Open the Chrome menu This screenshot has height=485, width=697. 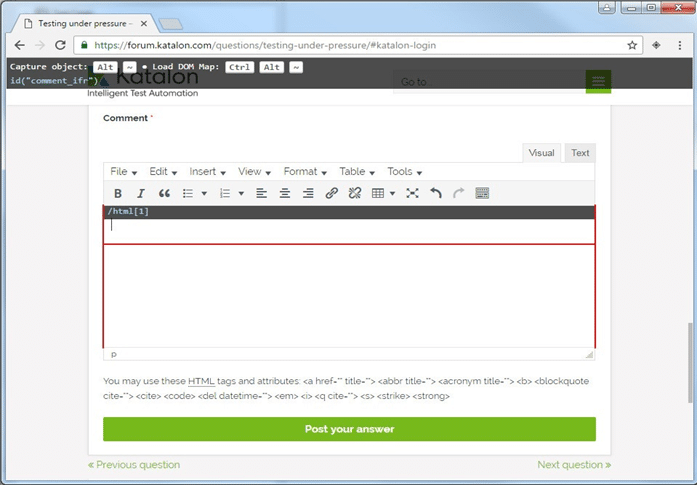click(680, 45)
